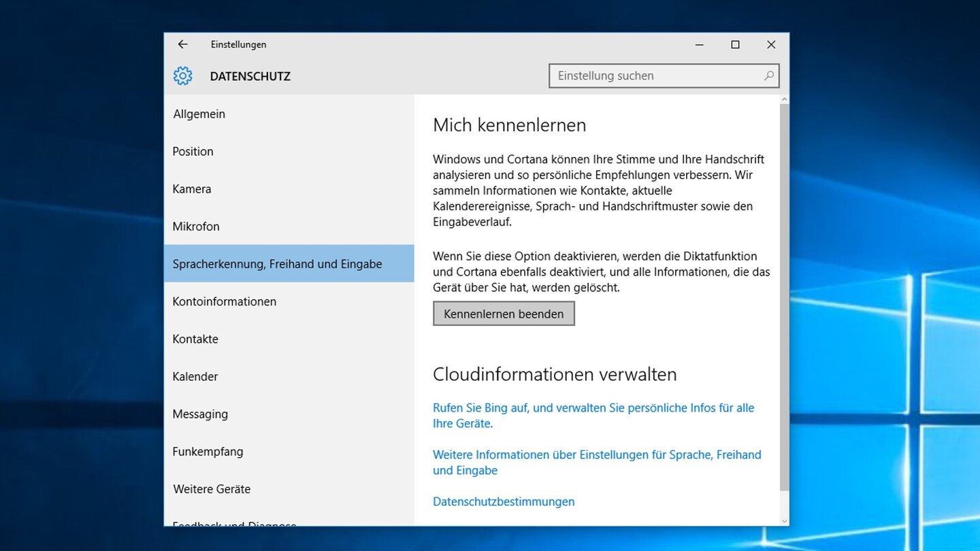Select Messaging in the sidebar
The image size is (980, 551).
[289, 414]
